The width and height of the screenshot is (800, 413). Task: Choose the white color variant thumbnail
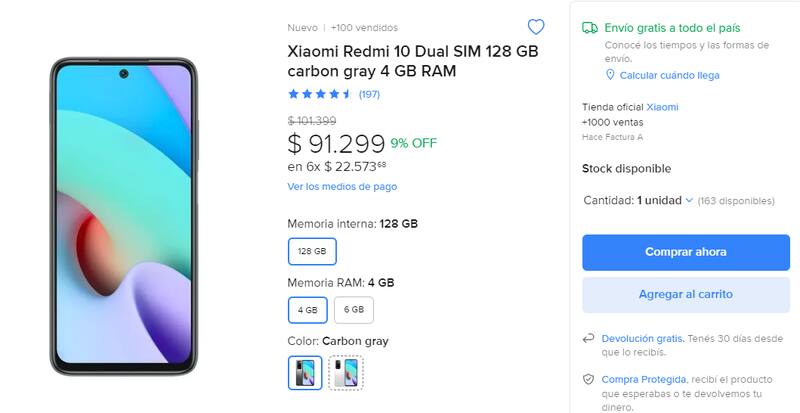pos(346,372)
